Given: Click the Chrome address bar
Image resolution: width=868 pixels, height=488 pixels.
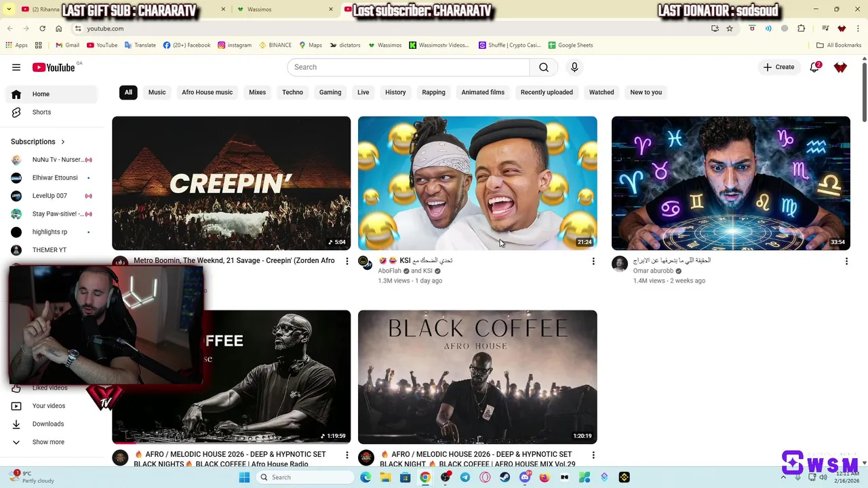Looking at the screenshot, I should 393,28.
